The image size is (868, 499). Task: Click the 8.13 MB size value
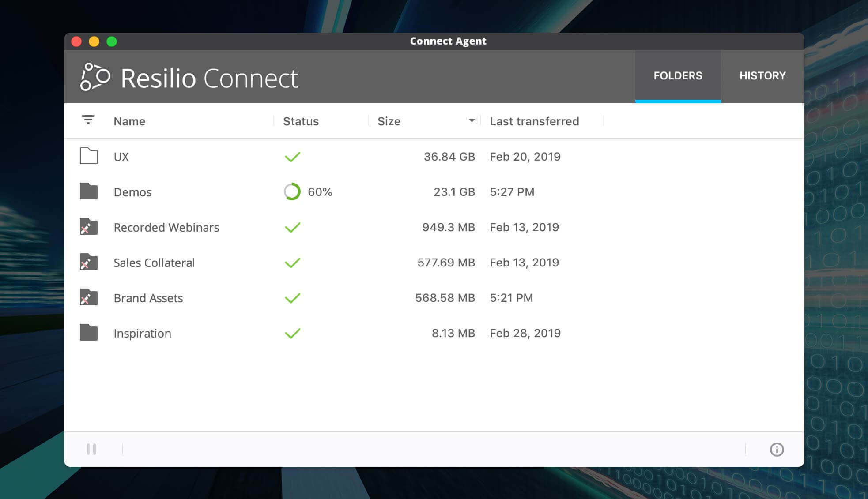coord(453,333)
